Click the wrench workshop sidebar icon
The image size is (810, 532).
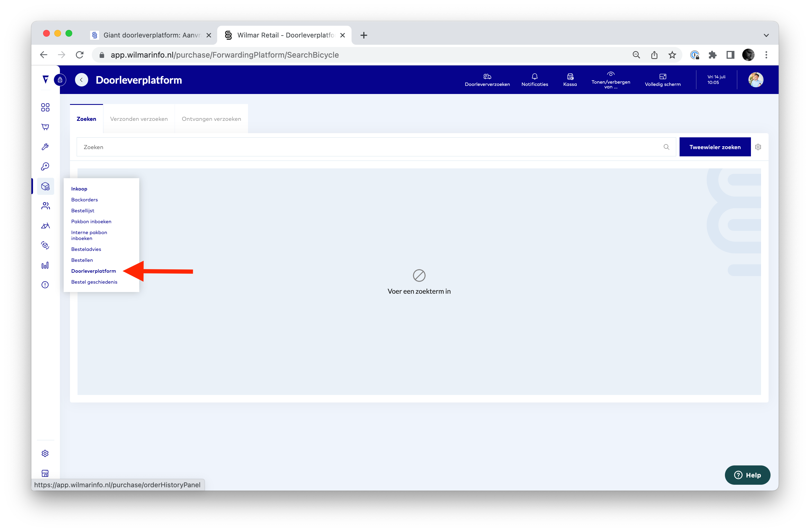tap(45, 147)
